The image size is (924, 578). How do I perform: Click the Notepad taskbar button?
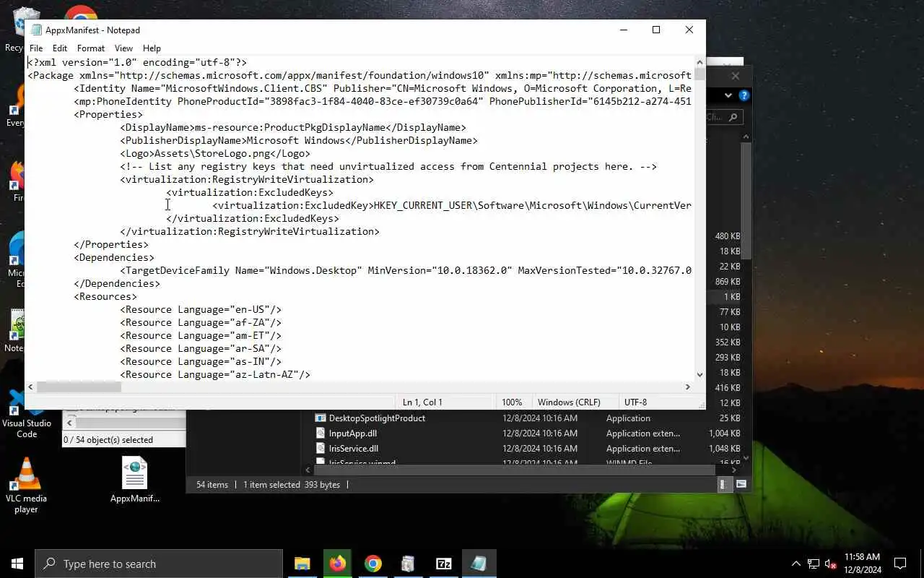[x=479, y=564]
